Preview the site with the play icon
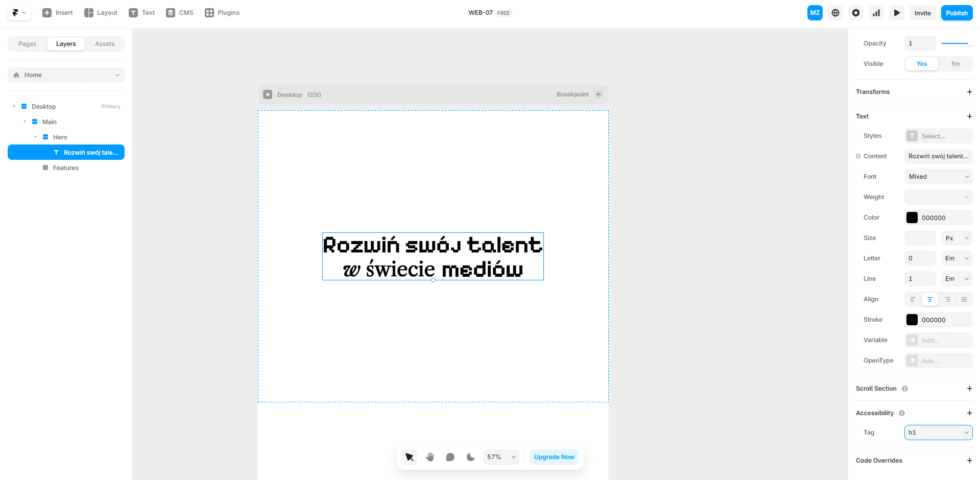Screen dimensions: 980x480 (x=897, y=13)
